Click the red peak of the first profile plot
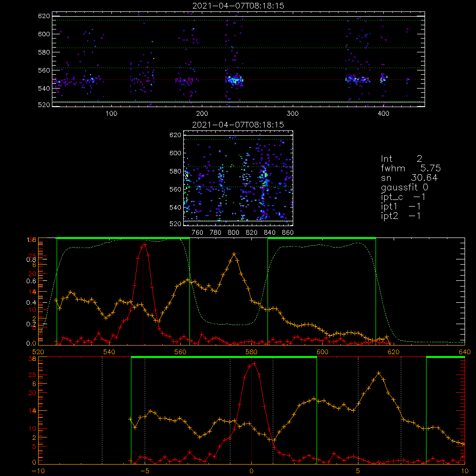The height and width of the screenshot is (476, 476). pos(145,244)
